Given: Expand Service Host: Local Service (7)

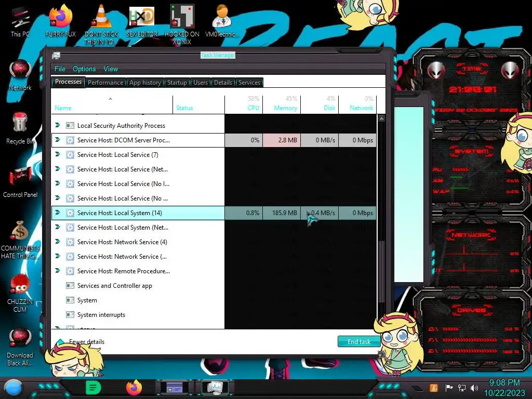Looking at the screenshot, I should [x=57, y=154].
